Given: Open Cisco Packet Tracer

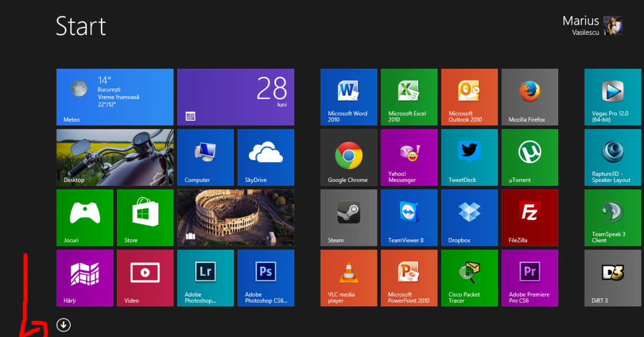Looking at the screenshot, I should (x=470, y=278).
